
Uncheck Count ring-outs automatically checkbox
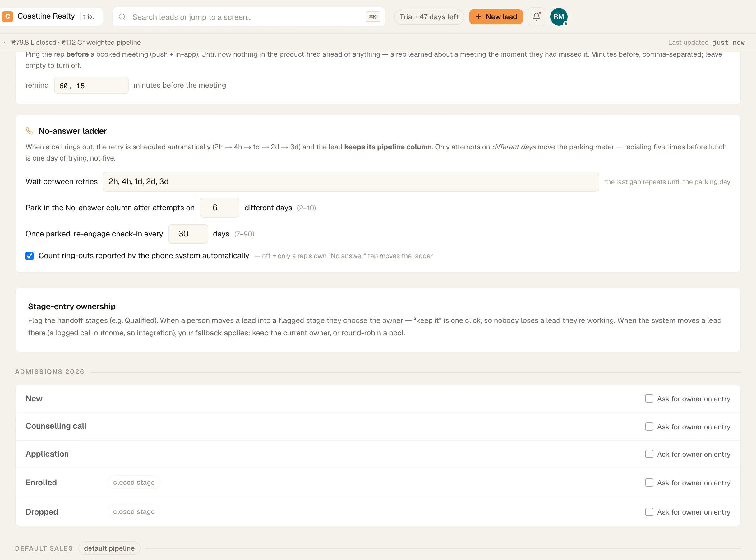pyautogui.click(x=30, y=256)
